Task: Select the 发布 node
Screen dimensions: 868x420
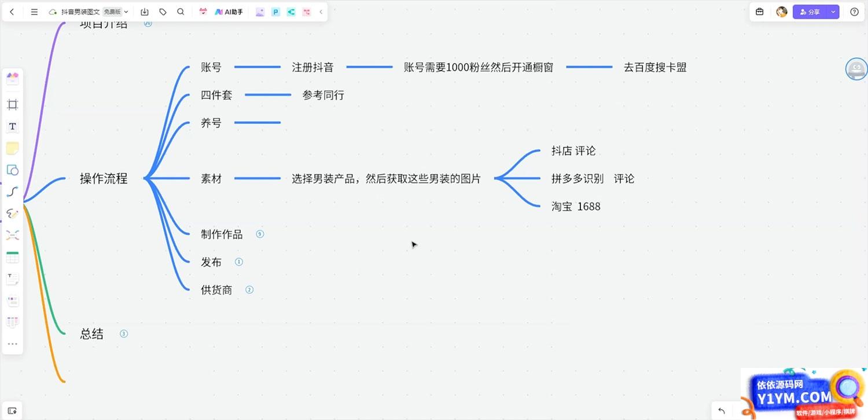Action: [x=211, y=262]
